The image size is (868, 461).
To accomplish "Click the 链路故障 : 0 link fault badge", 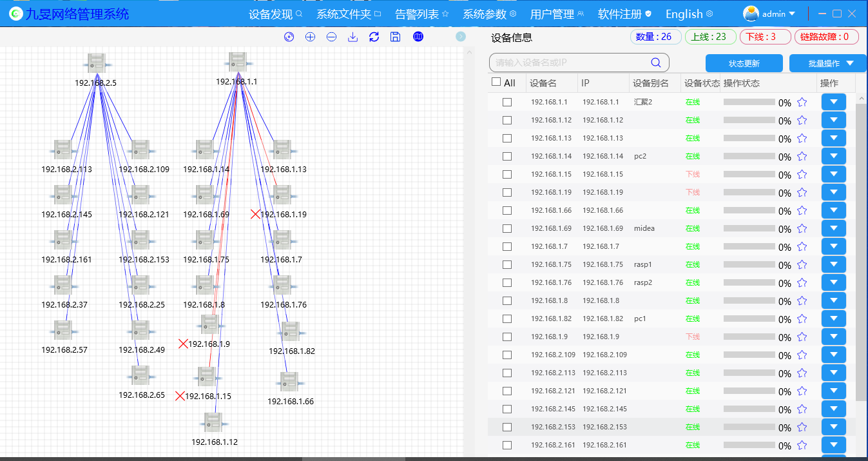I will [x=827, y=37].
